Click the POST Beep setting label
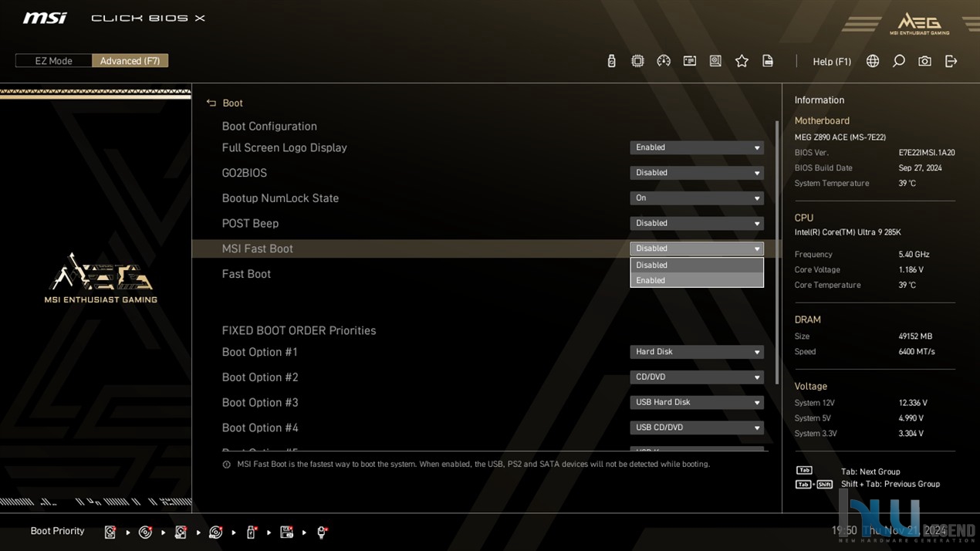980x551 pixels. point(250,224)
